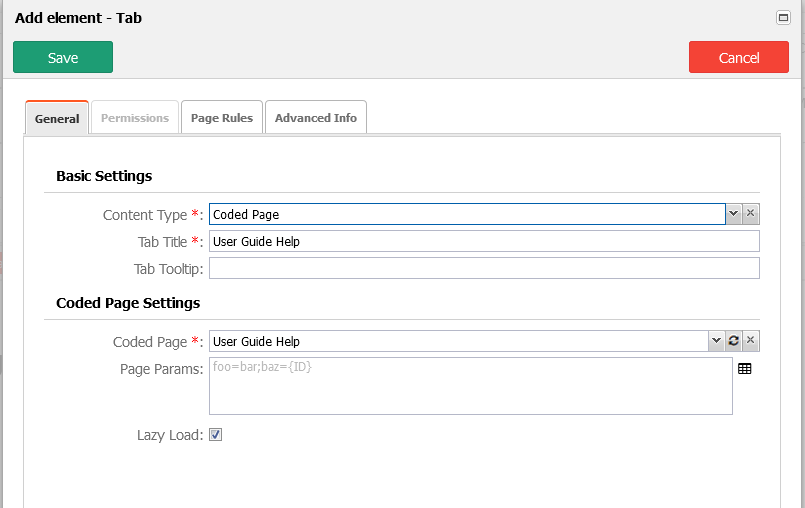
Task: Clear the Coded Page selection
Action: [751, 341]
